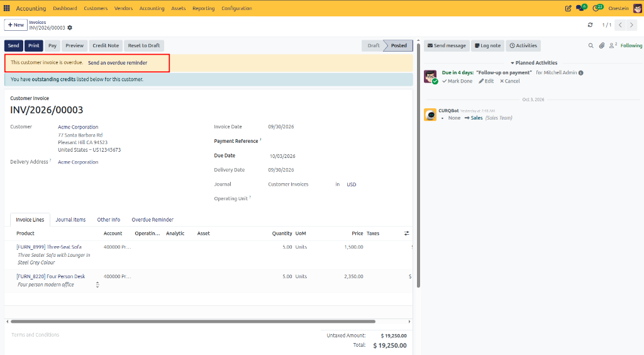
Task: Click the Print button
Action: tap(34, 45)
